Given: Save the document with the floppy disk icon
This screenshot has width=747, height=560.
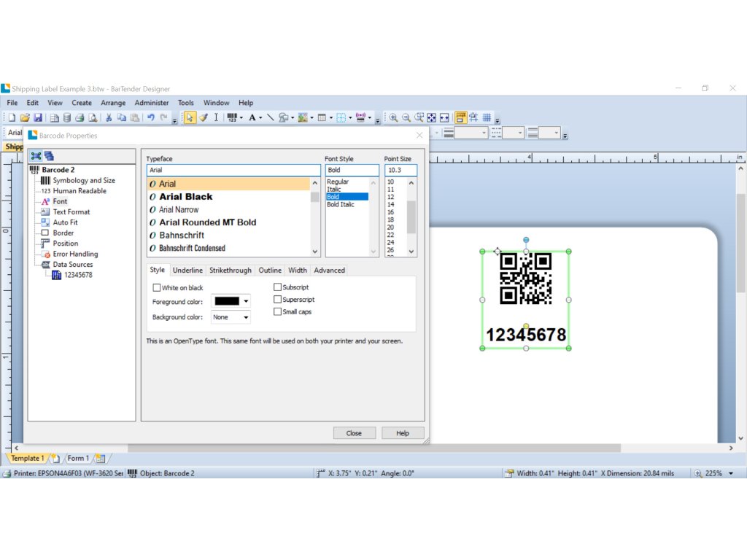Looking at the screenshot, I should coord(38,117).
